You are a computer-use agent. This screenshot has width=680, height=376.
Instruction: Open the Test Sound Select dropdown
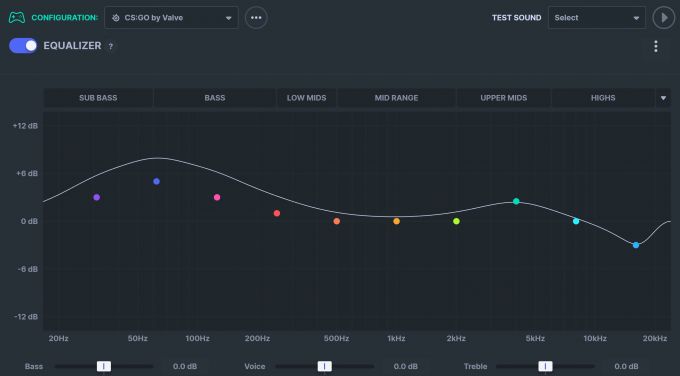coord(597,18)
